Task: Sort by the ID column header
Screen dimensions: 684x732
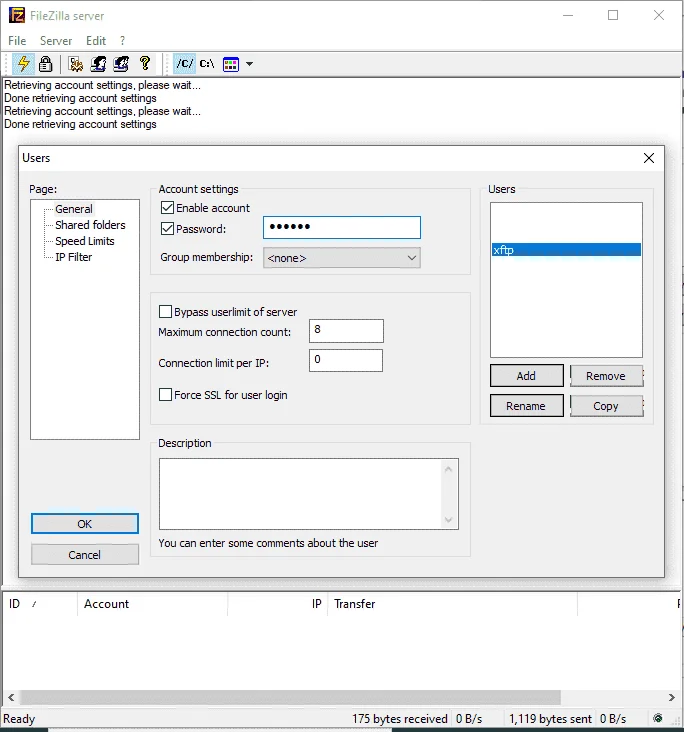Action: point(40,604)
